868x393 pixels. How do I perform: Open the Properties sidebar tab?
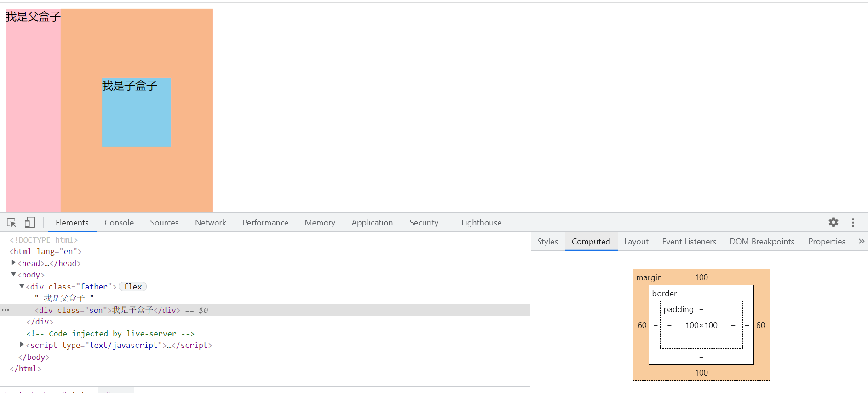tap(827, 242)
